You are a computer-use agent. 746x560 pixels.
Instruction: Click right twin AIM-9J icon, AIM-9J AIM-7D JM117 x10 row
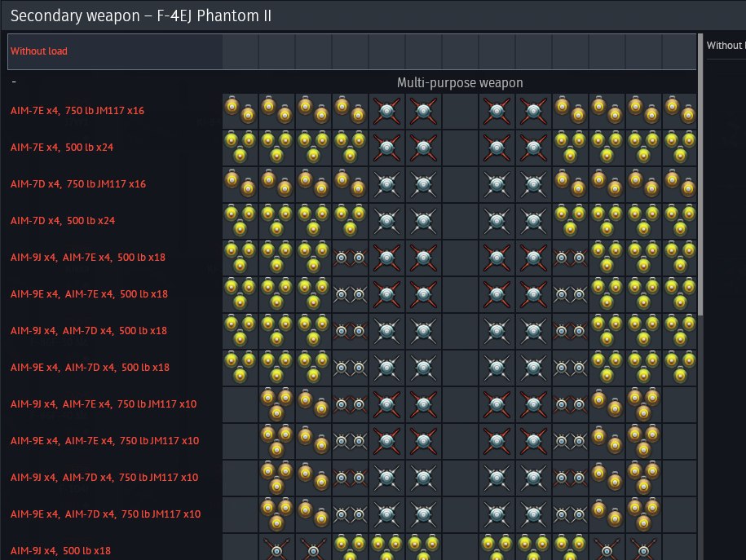[570, 478]
